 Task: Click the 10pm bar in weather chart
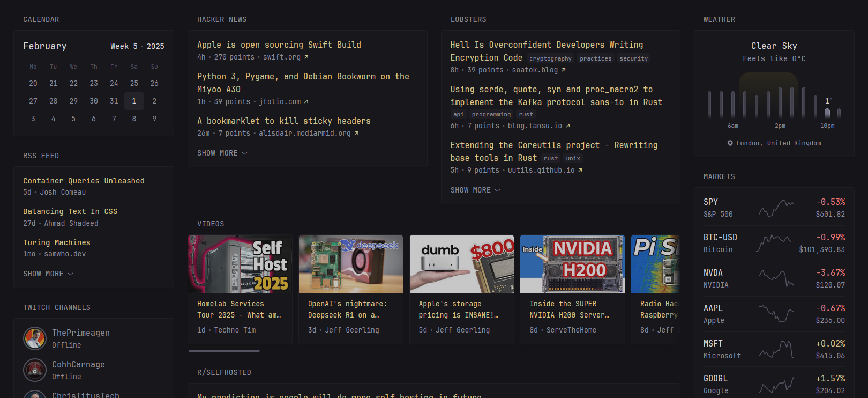(x=827, y=113)
